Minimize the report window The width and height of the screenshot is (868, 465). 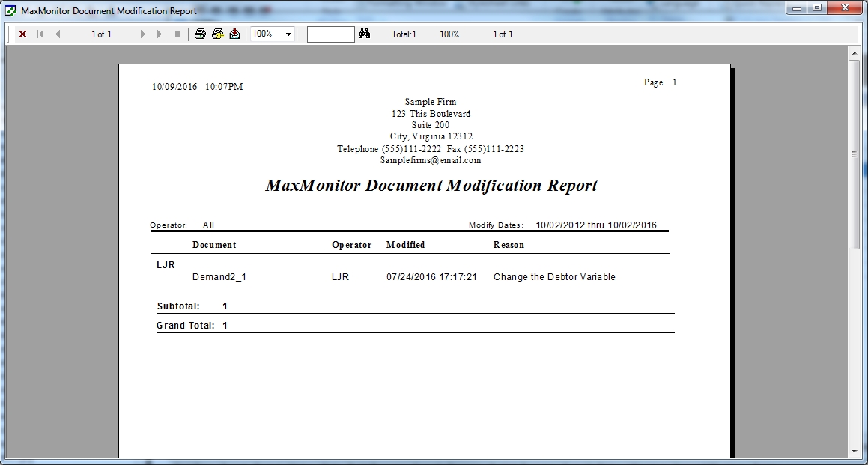[x=795, y=9]
